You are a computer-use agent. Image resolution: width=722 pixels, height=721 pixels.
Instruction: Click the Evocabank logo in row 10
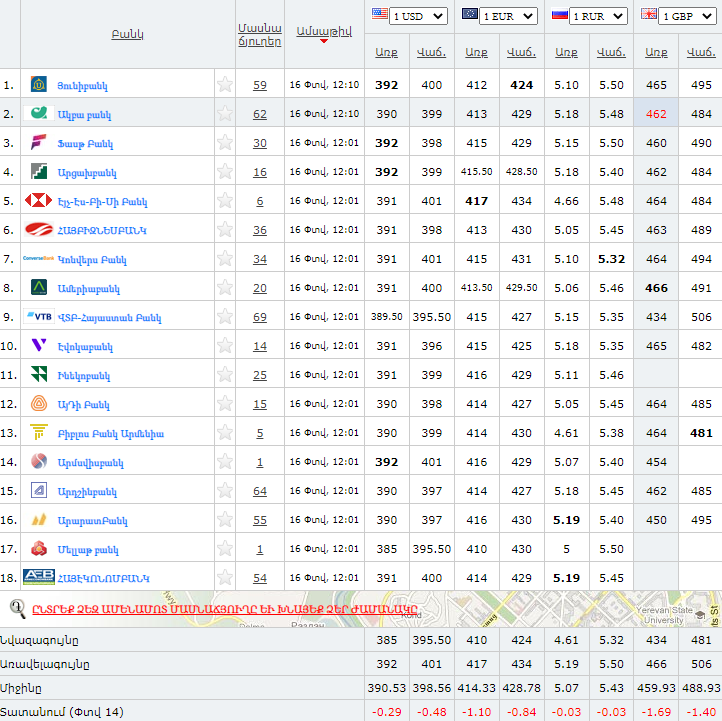pos(39,345)
